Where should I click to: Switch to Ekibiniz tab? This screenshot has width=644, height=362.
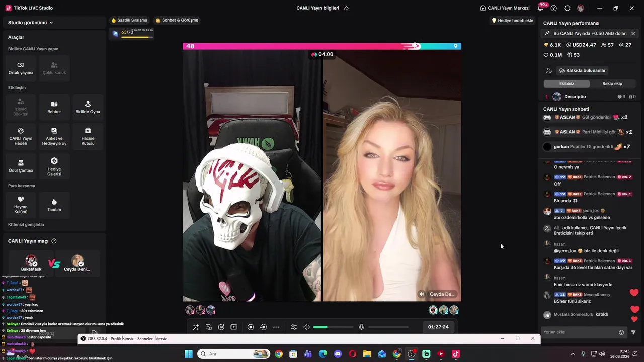click(x=567, y=84)
